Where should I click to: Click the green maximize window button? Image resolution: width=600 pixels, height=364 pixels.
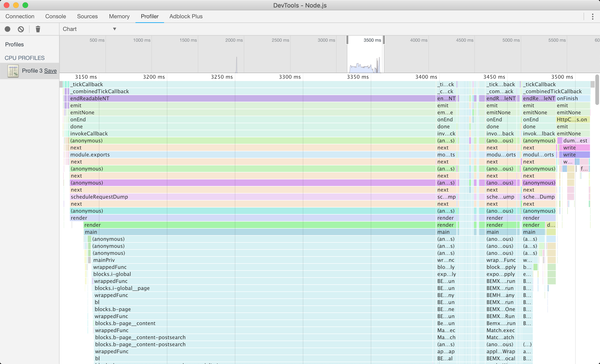pyautogui.click(x=25, y=5)
